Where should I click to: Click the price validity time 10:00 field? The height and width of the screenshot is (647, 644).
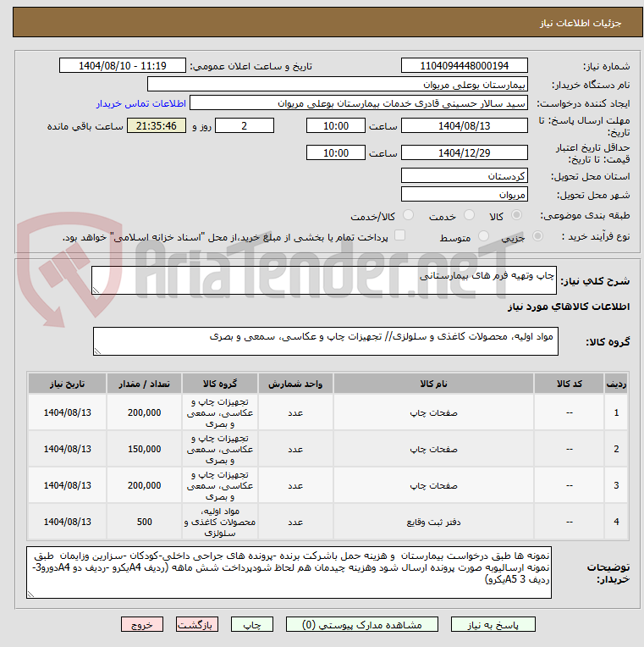point(336,152)
